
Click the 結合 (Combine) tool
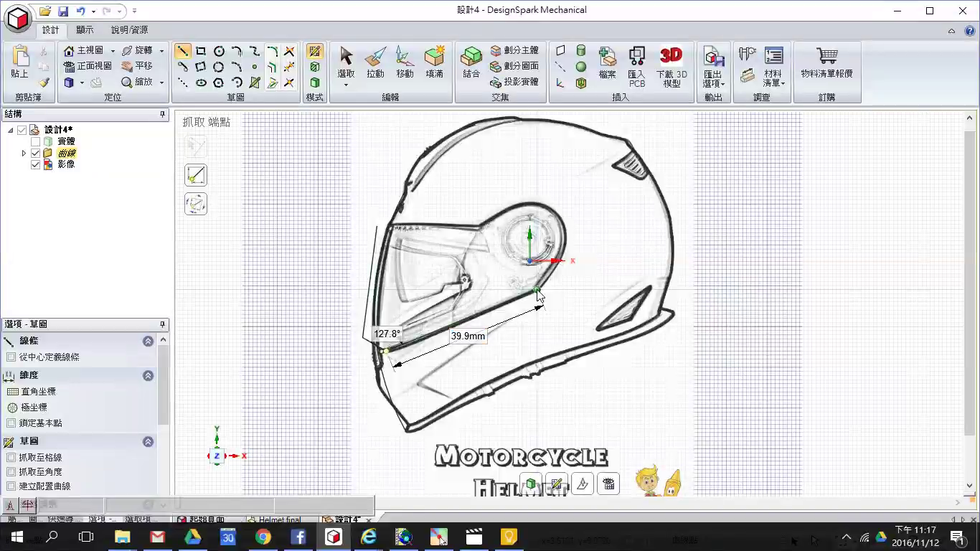coord(471,62)
